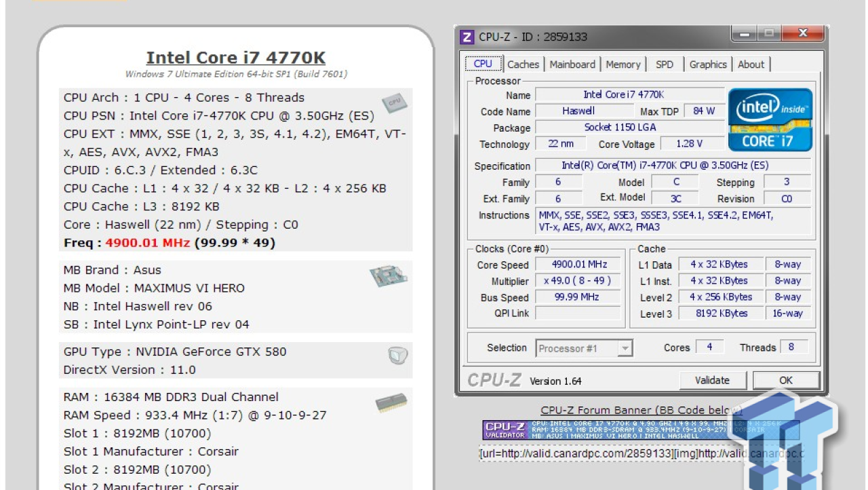
Task: Click the Cores value 4
Action: click(709, 347)
